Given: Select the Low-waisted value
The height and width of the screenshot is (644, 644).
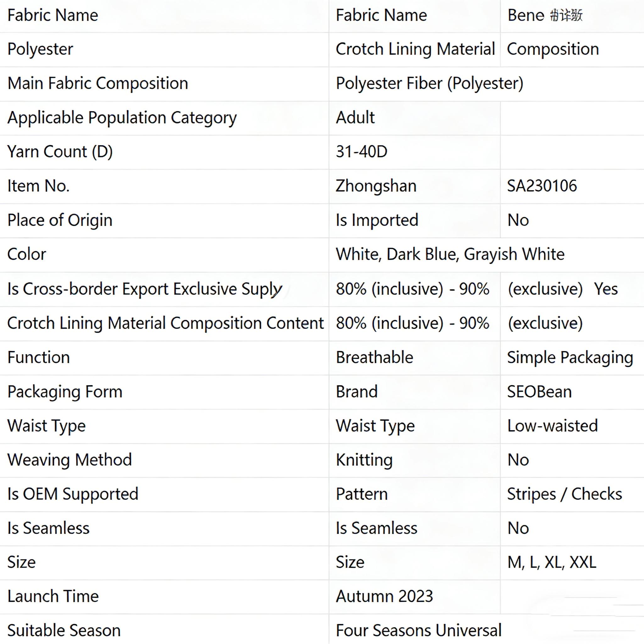Looking at the screenshot, I should coord(552,426).
